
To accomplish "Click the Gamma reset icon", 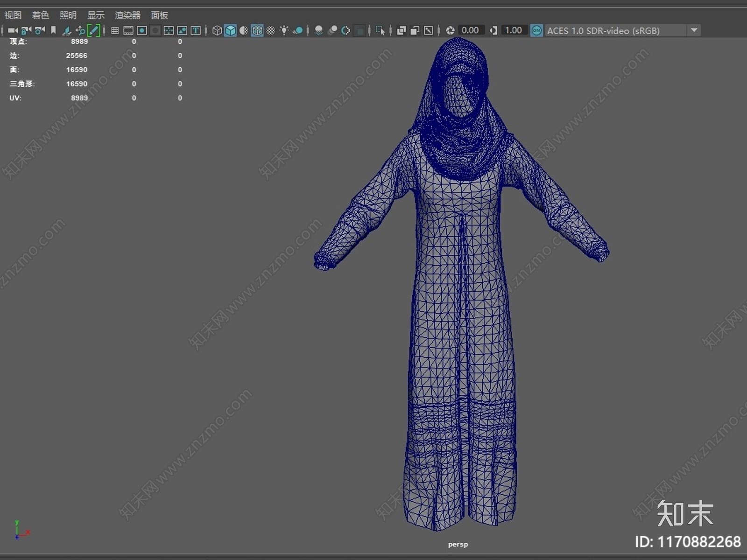I will click(493, 30).
